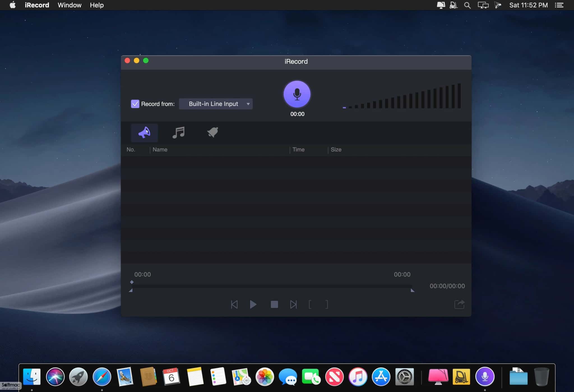
Task: Play the selected recording
Action: tap(253, 304)
